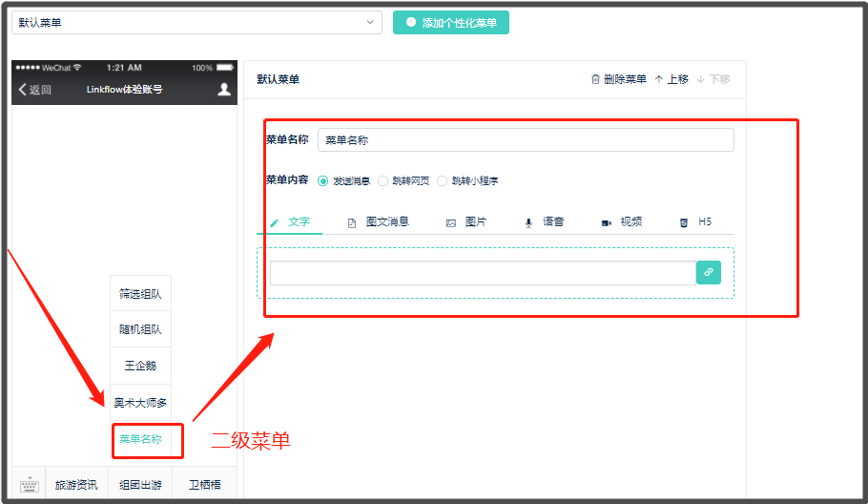The height and width of the screenshot is (504, 868).
Task: Switch to the 视频 tab
Action: (x=622, y=222)
